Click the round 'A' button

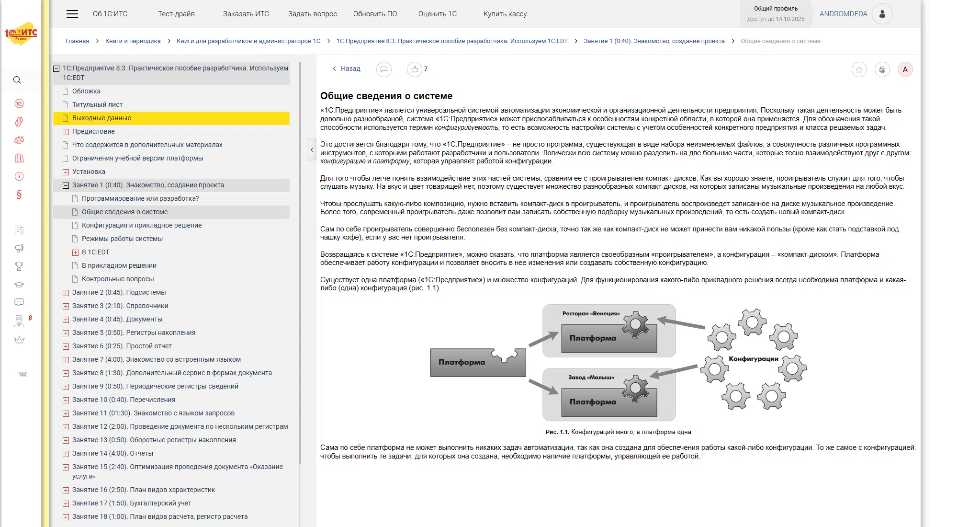pos(905,69)
